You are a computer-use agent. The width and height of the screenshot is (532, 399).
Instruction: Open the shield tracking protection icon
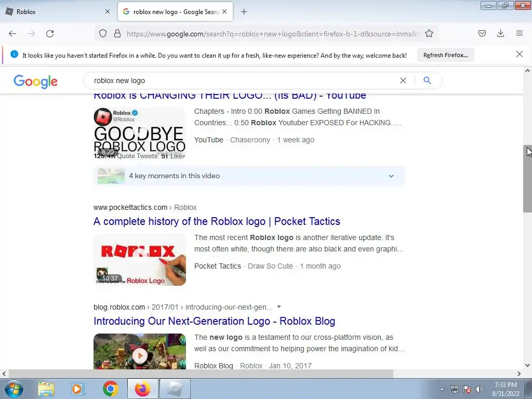point(103,33)
